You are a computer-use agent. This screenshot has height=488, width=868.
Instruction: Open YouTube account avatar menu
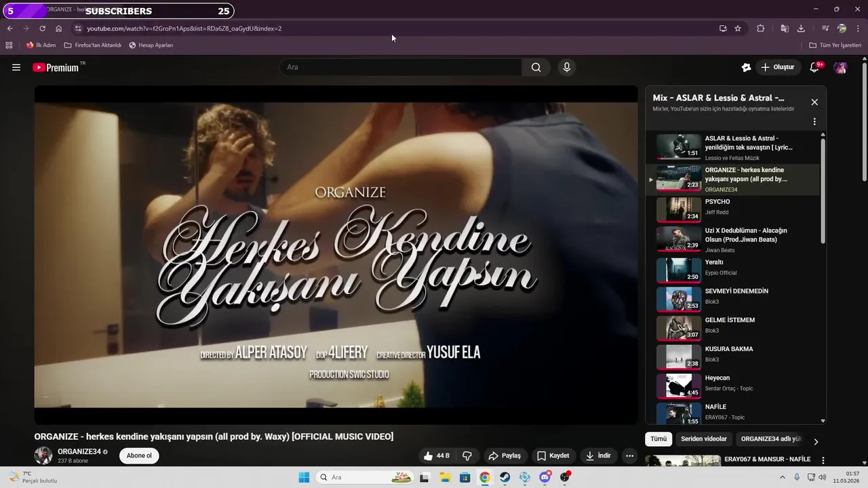(x=840, y=67)
